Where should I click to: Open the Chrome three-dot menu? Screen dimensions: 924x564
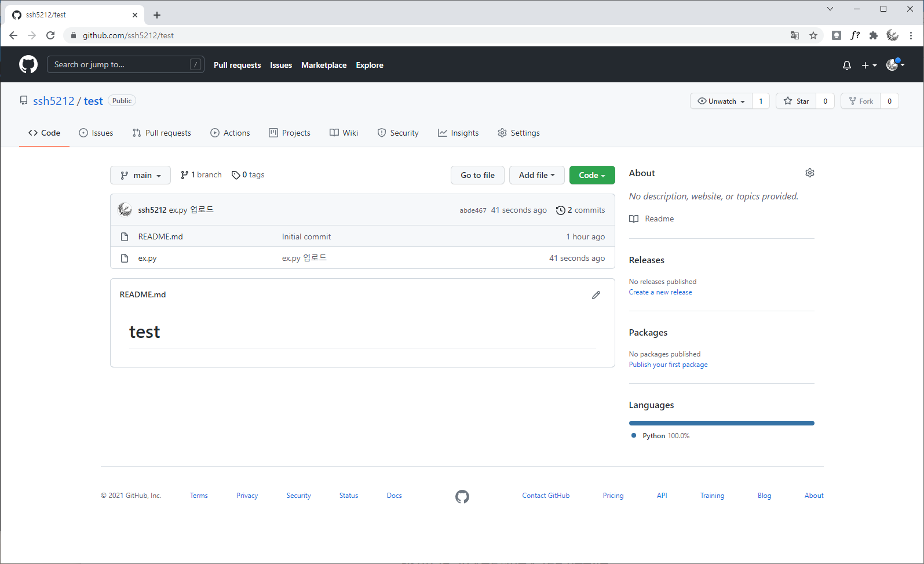point(911,35)
